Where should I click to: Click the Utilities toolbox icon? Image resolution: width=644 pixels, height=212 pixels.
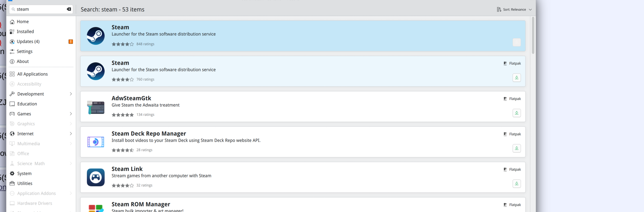click(x=12, y=183)
